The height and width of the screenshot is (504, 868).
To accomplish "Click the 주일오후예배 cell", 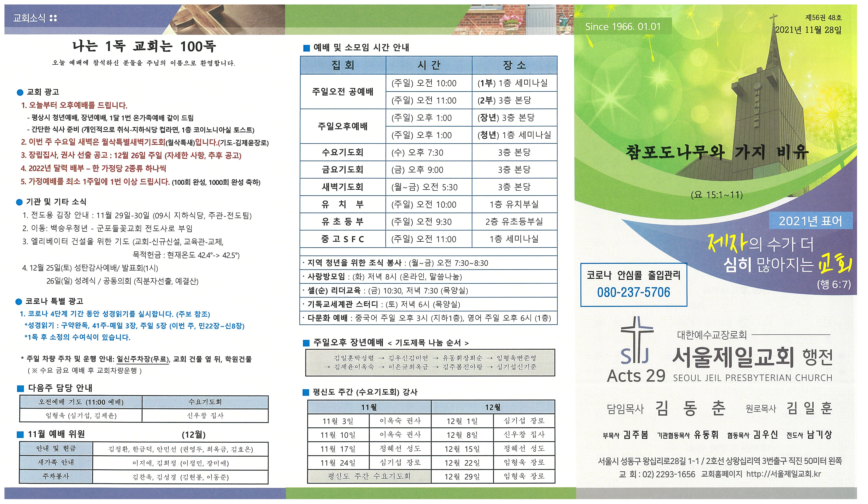I will coord(343,127).
